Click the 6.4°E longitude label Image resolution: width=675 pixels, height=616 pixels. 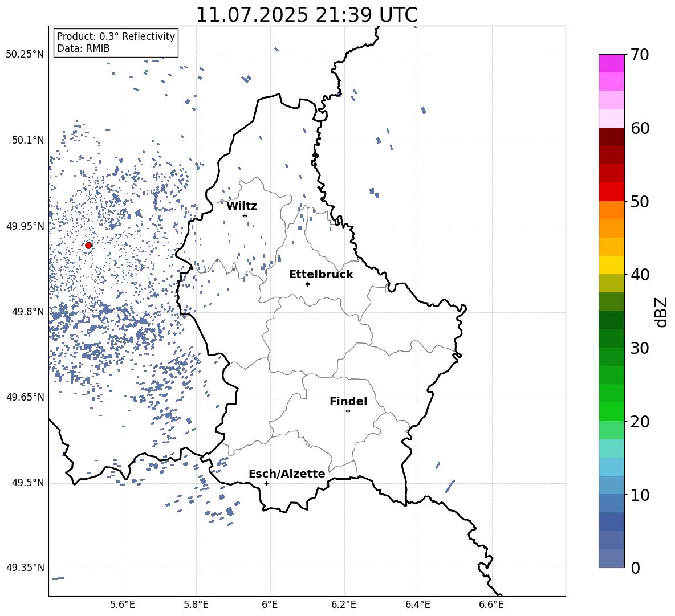click(417, 605)
